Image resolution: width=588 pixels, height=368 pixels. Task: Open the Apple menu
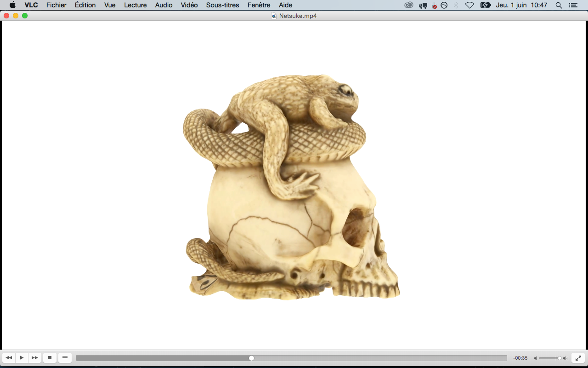12,5
